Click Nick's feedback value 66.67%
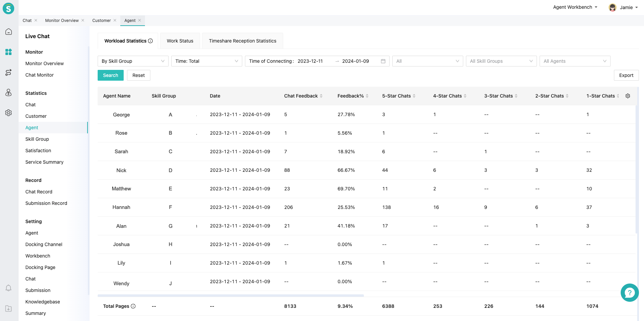Image resolution: width=644 pixels, height=321 pixels. coord(346,170)
